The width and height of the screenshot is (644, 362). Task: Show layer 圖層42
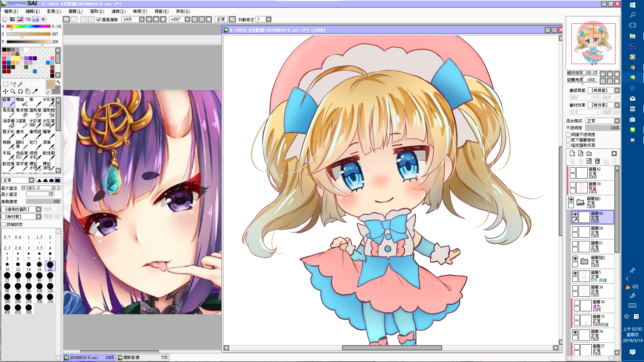pos(573,170)
